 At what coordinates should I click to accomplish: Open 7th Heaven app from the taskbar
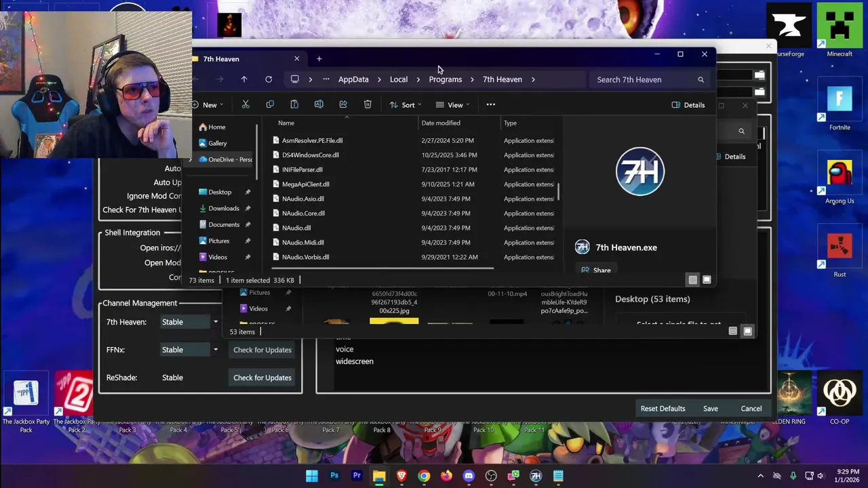[536, 476]
